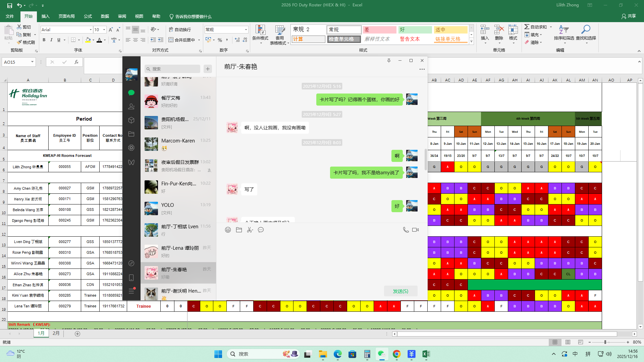This screenshot has height=362, width=644.
Task: Click the emoji icon in chat toolbar
Action: pyautogui.click(x=228, y=230)
